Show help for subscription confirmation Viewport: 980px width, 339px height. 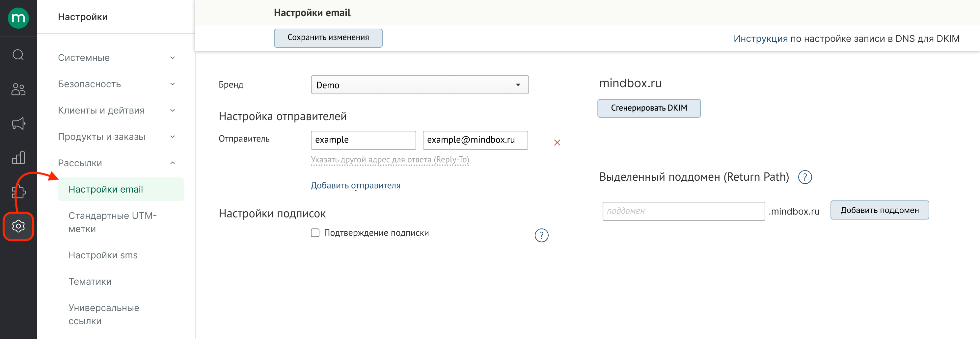[541, 236]
